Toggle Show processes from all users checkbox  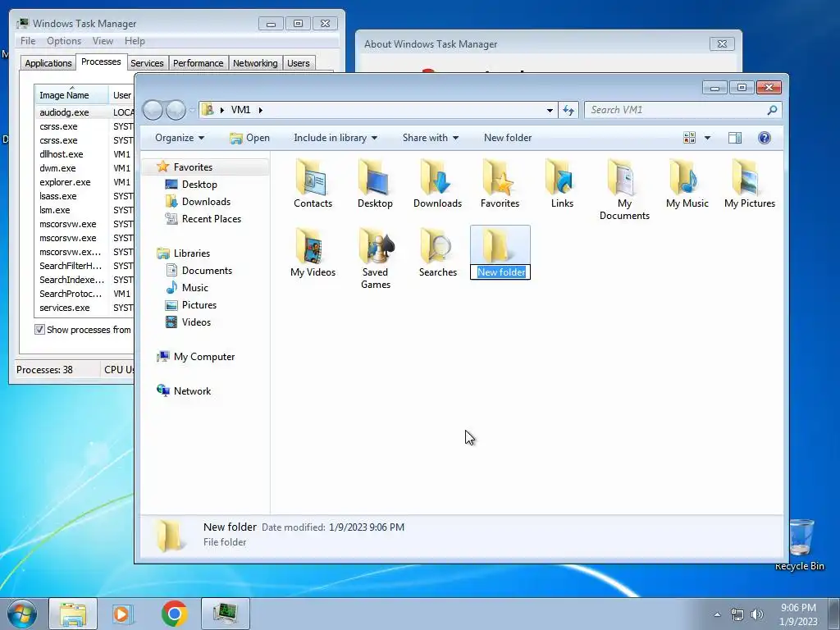coord(39,330)
